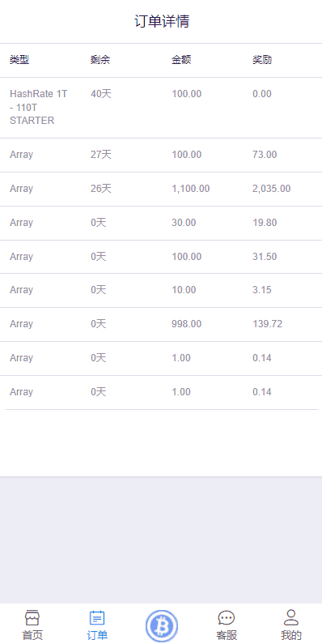The image size is (322, 644).
Task: Tap the home storefront icon
Action: (x=32, y=617)
